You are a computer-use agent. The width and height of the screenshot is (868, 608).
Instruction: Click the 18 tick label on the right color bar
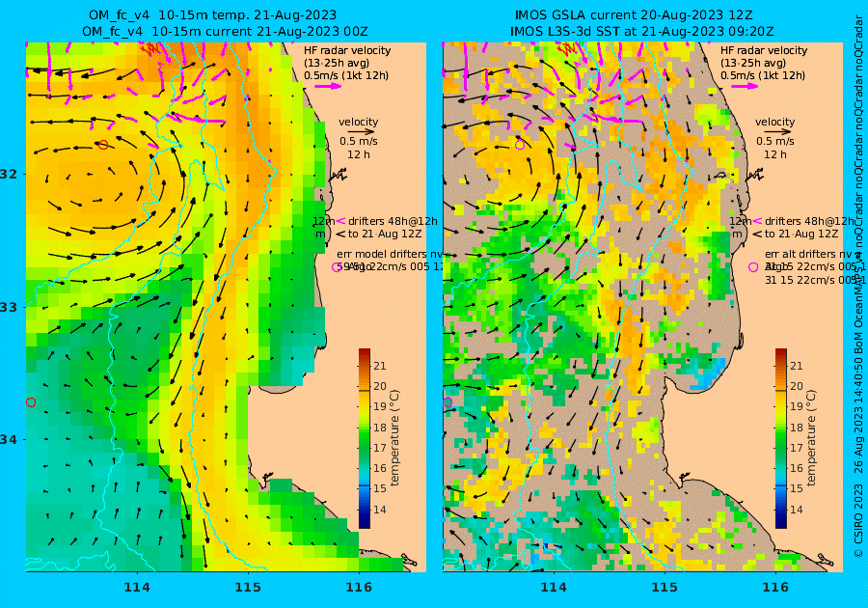coord(796,428)
